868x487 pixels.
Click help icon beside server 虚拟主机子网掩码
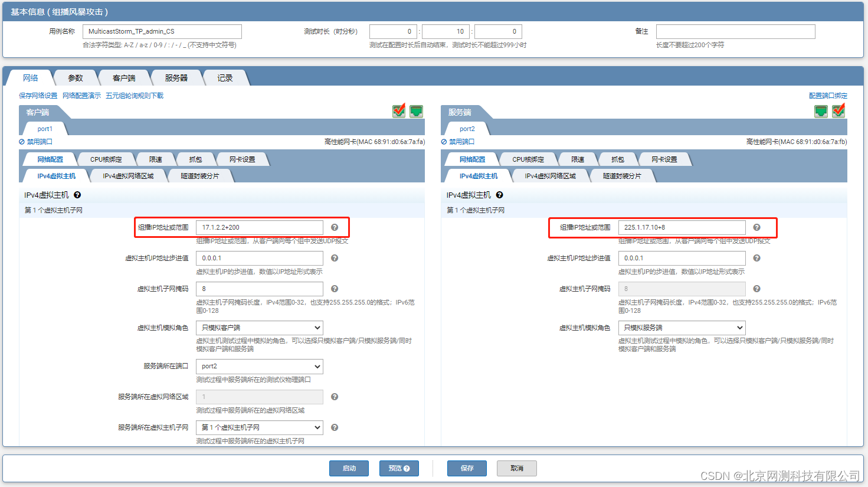757,289
